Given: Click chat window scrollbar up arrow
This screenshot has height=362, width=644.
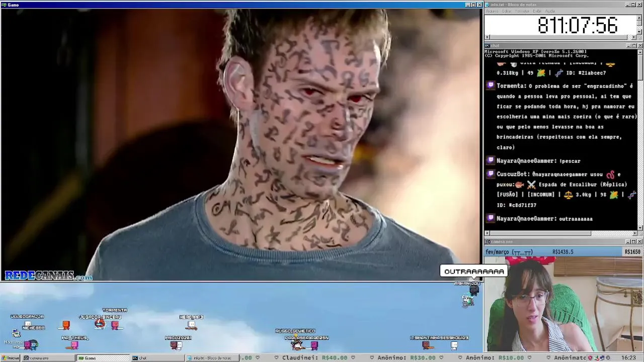Looking at the screenshot, I should (x=640, y=52).
